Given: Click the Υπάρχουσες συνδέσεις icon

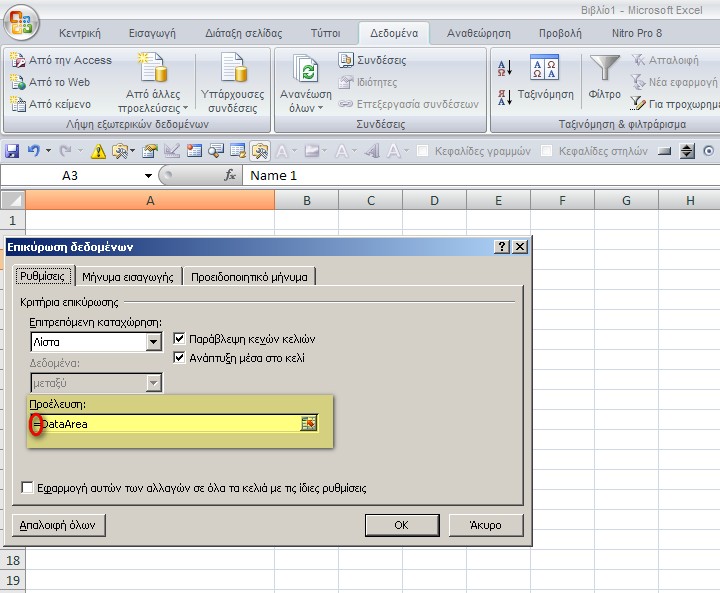Looking at the screenshot, I should tap(233, 70).
